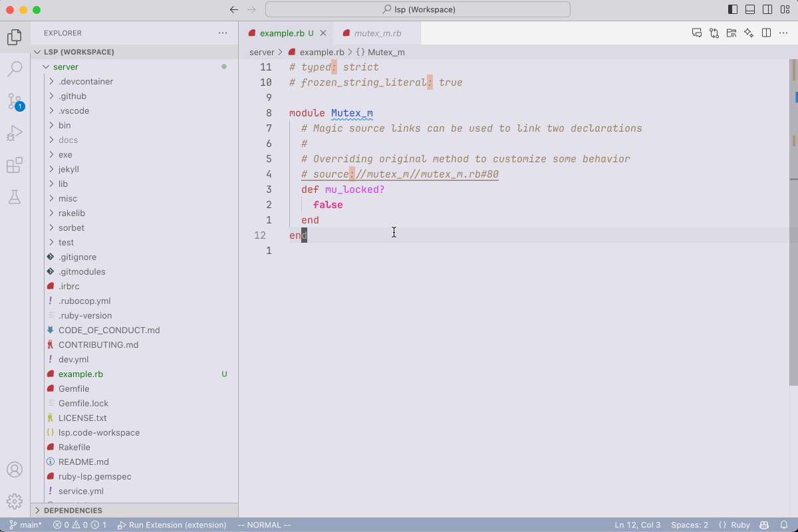
Task: Click the editor vertical scrollbar
Action: click(x=793, y=222)
